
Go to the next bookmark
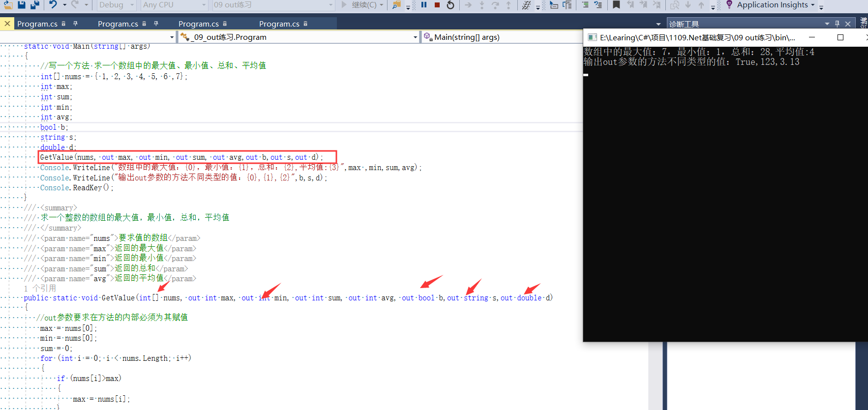pos(643,5)
